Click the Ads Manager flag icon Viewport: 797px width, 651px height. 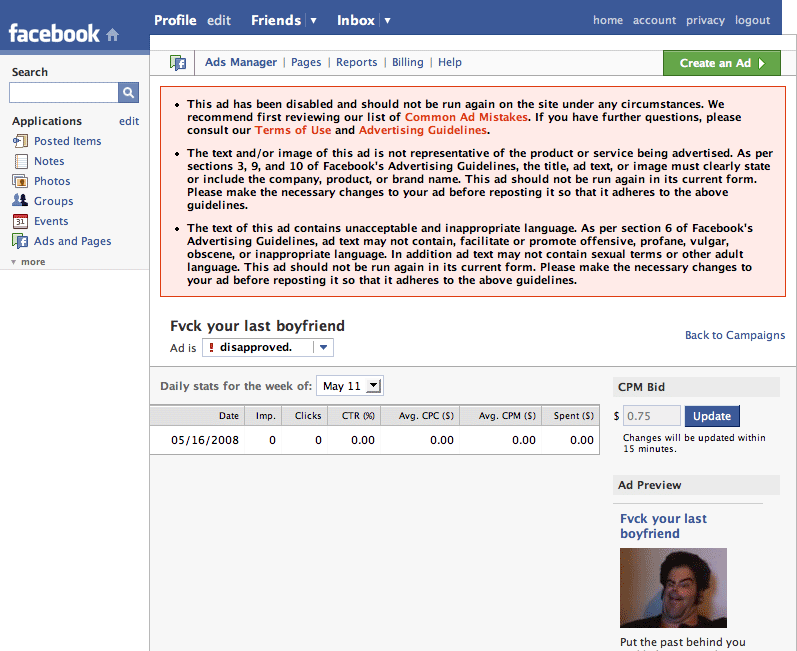click(x=178, y=63)
